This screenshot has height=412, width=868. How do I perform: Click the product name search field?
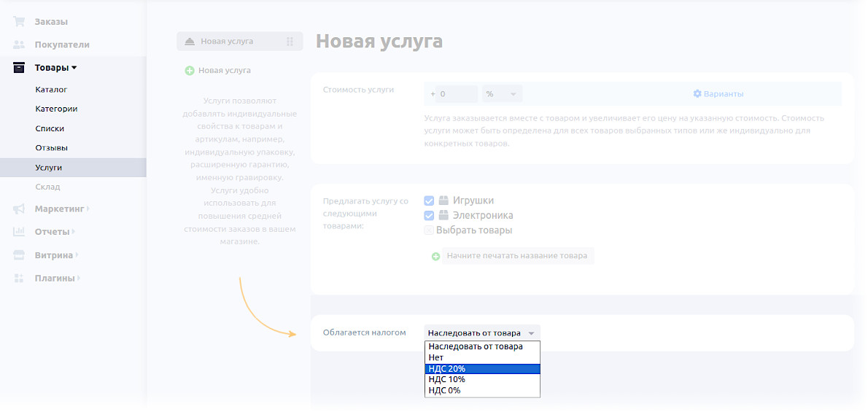click(x=517, y=256)
